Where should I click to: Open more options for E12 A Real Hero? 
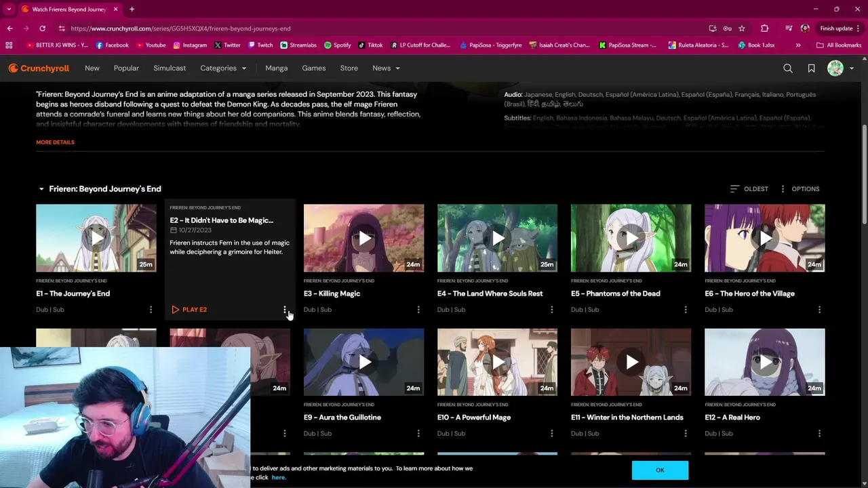pos(819,434)
